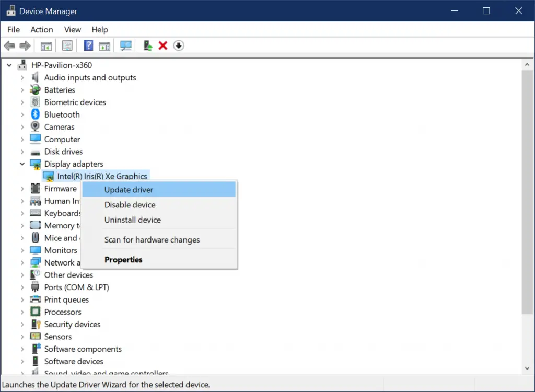Screen dimensions: 535x392
Task: Expand the Disk drives category
Action: tap(22, 152)
